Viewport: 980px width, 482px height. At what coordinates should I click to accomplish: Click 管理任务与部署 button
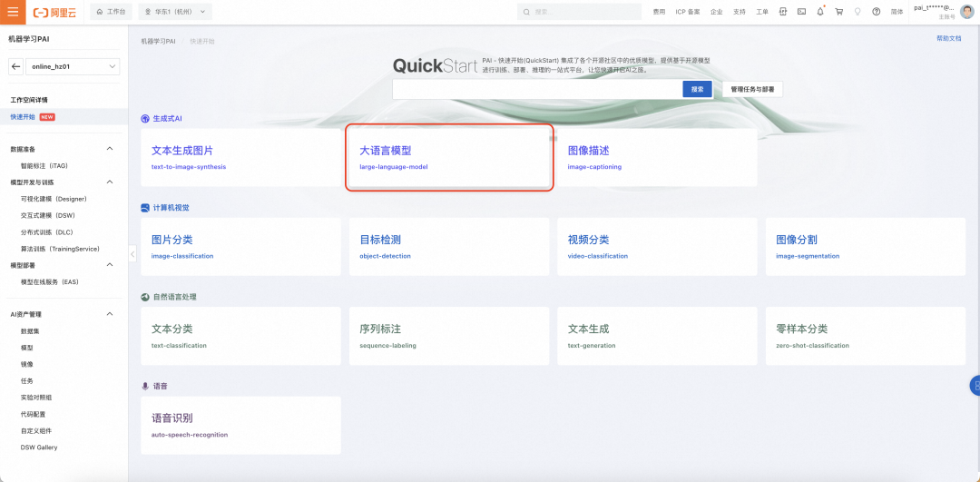click(x=752, y=89)
